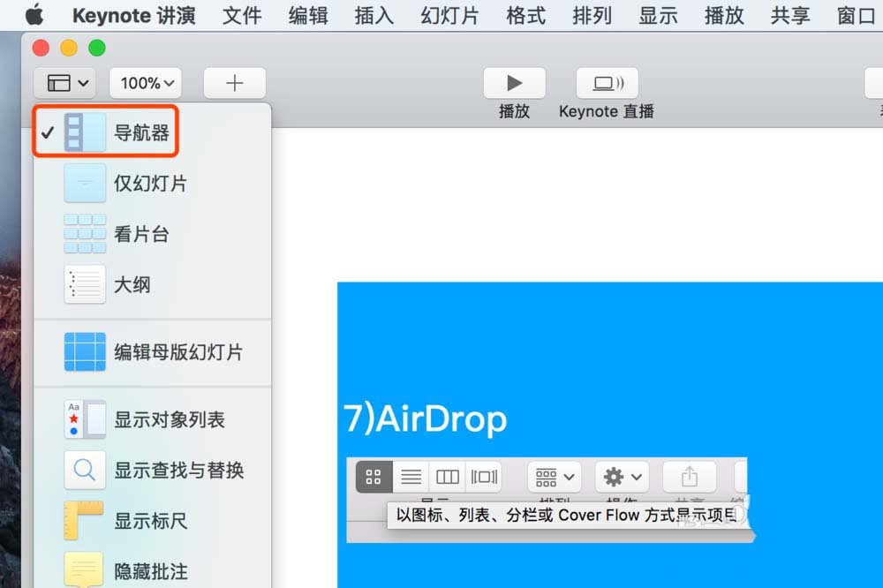Select 看片台 light table view
This screenshot has width=883, height=588.
(x=152, y=234)
